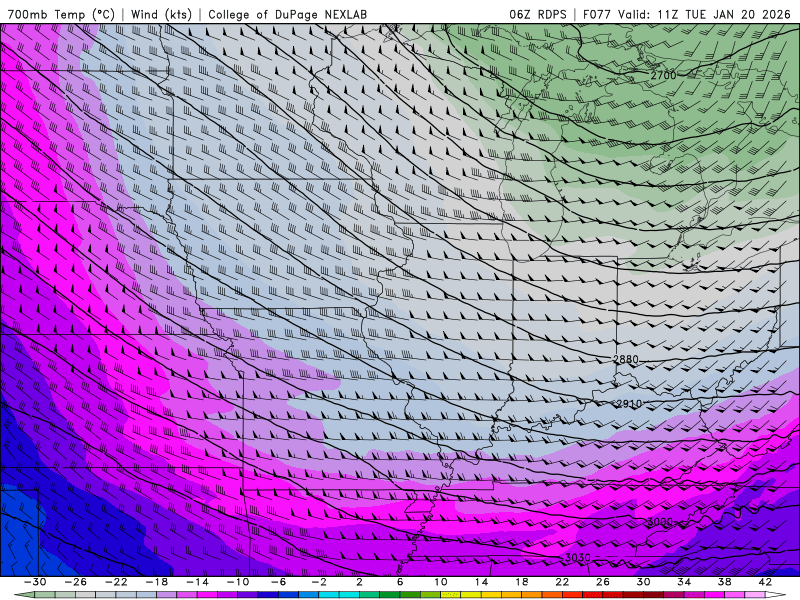Click the 3000 height contour label
The image size is (800, 600).
[660, 522]
